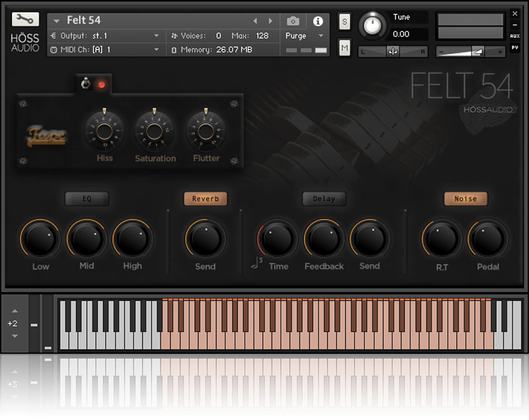Mute the instrument with M button
Image resolution: width=529 pixels, height=420 pixels.
click(x=345, y=48)
